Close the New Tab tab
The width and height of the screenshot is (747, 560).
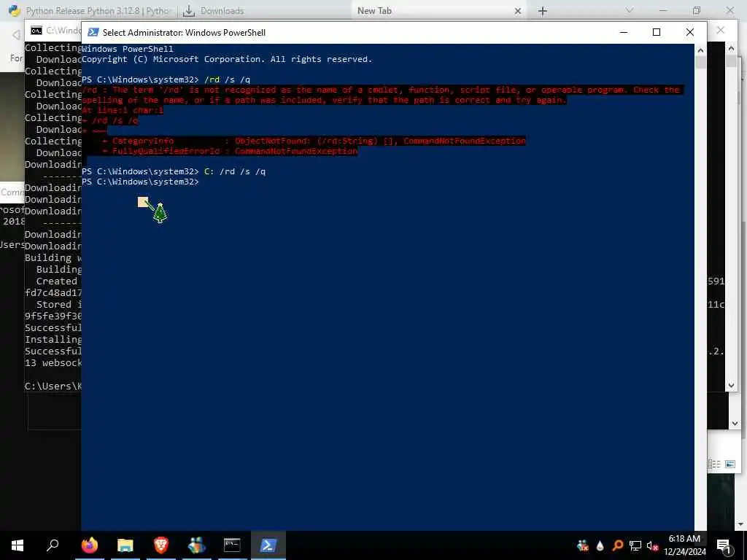518,11
